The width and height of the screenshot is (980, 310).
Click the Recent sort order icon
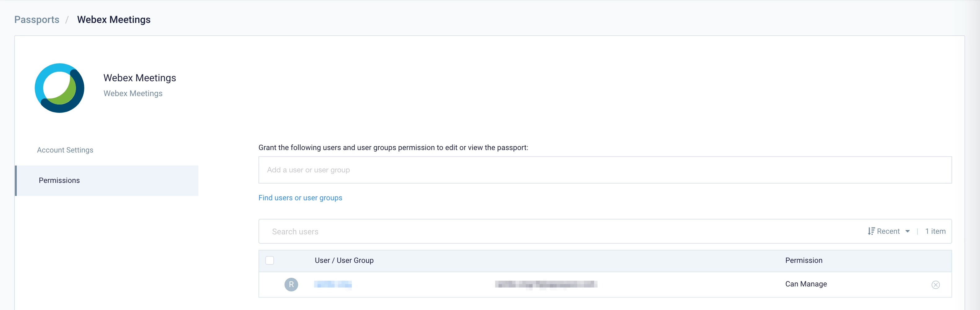tap(871, 231)
